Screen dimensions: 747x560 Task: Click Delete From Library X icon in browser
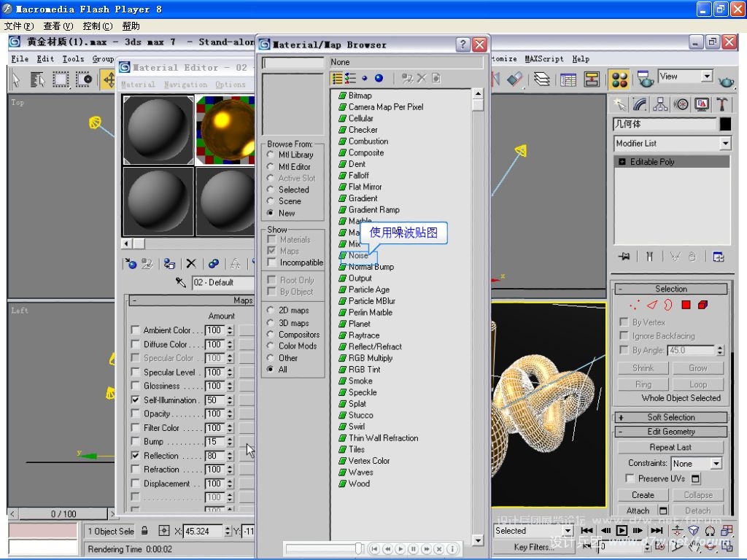tap(422, 79)
